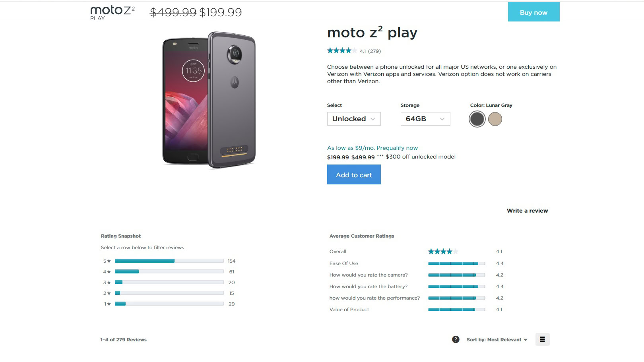This screenshot has height=362, width=644.
Task: Click the moto z2 play phone image
Action: click(209, 99)
